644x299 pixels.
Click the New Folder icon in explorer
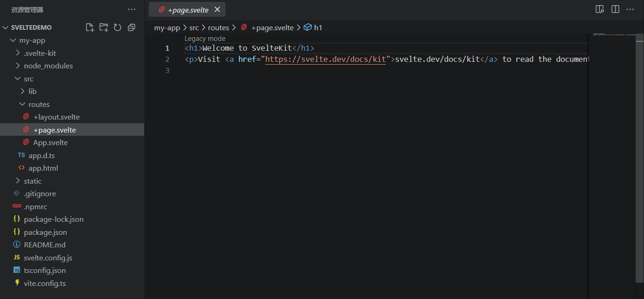(104, 27)
